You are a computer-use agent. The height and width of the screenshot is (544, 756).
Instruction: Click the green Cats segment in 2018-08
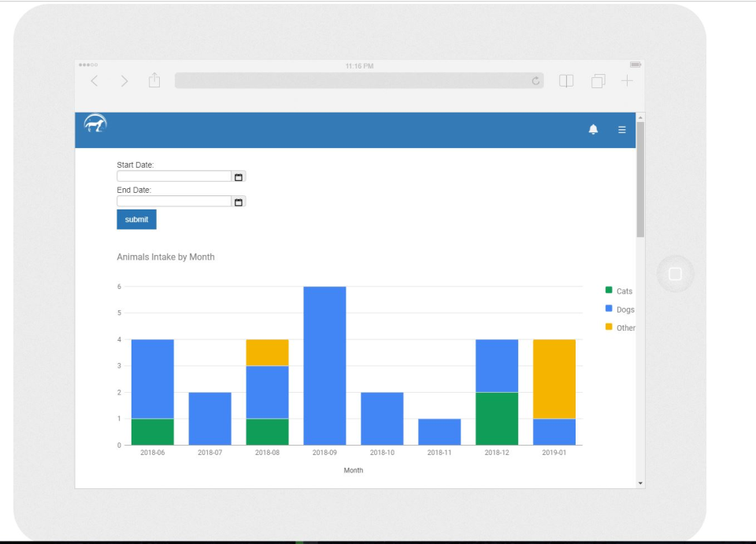[x=267, y=431]
